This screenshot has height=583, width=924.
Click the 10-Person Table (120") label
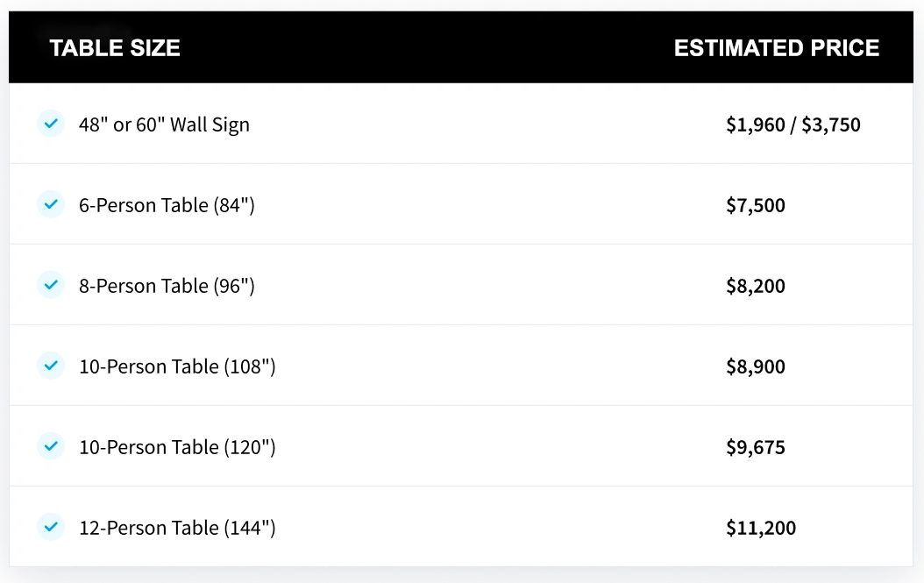tap(177, 447)
